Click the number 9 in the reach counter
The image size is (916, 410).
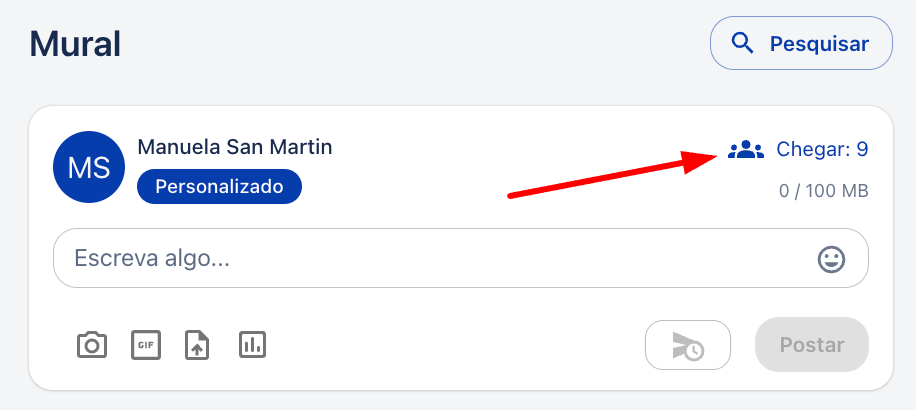[x=862, y=150]
